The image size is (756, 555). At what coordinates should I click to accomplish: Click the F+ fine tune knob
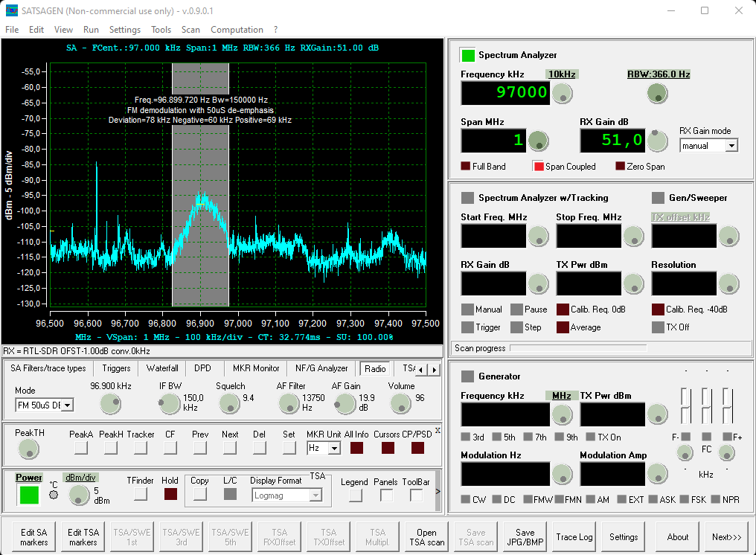click(x=726, y=453)
